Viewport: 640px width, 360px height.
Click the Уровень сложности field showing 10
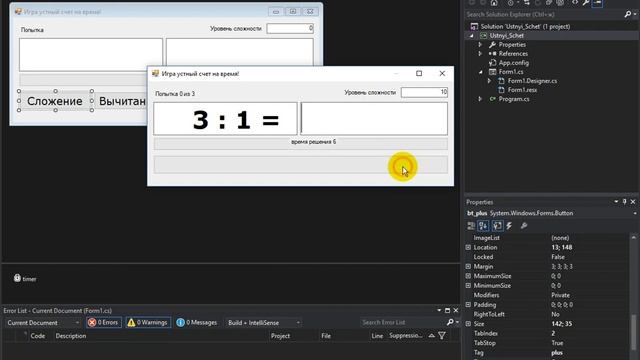pos(424,92)
